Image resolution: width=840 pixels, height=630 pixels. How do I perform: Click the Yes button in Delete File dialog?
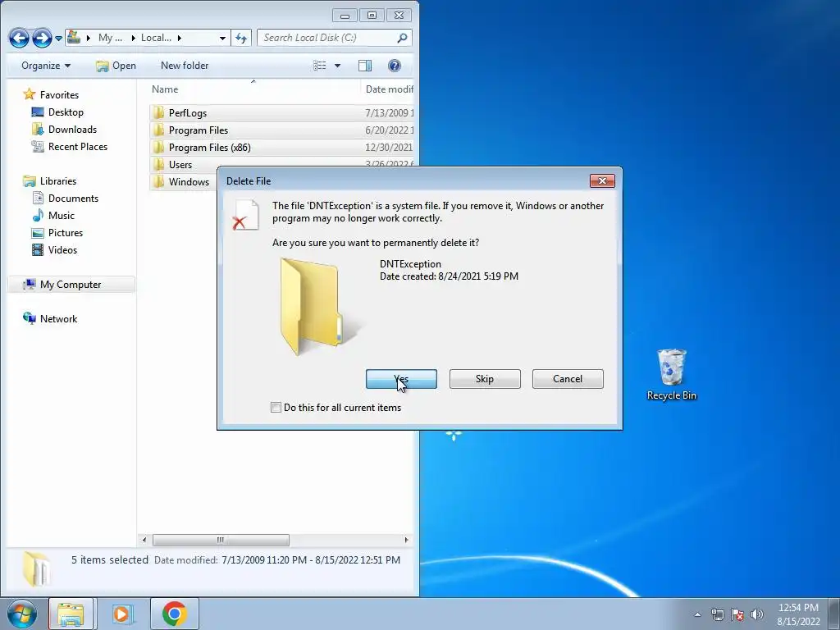(x=401, y=379)
